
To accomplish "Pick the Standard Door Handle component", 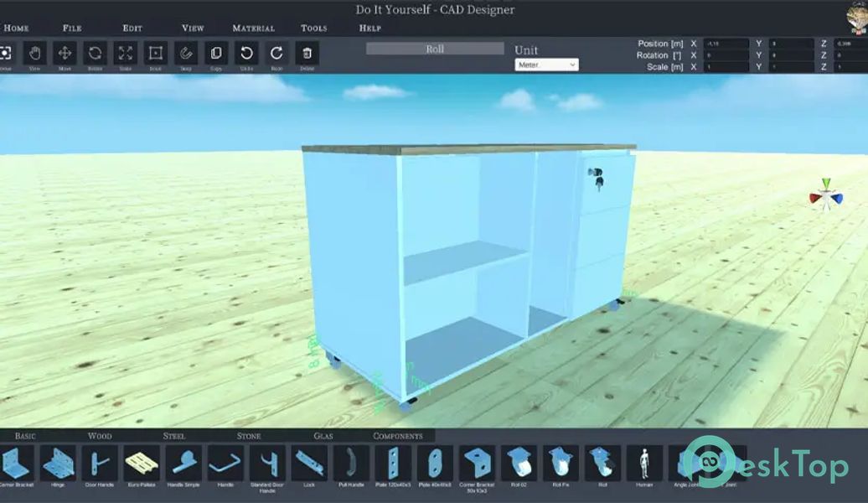I will point(267,463).
